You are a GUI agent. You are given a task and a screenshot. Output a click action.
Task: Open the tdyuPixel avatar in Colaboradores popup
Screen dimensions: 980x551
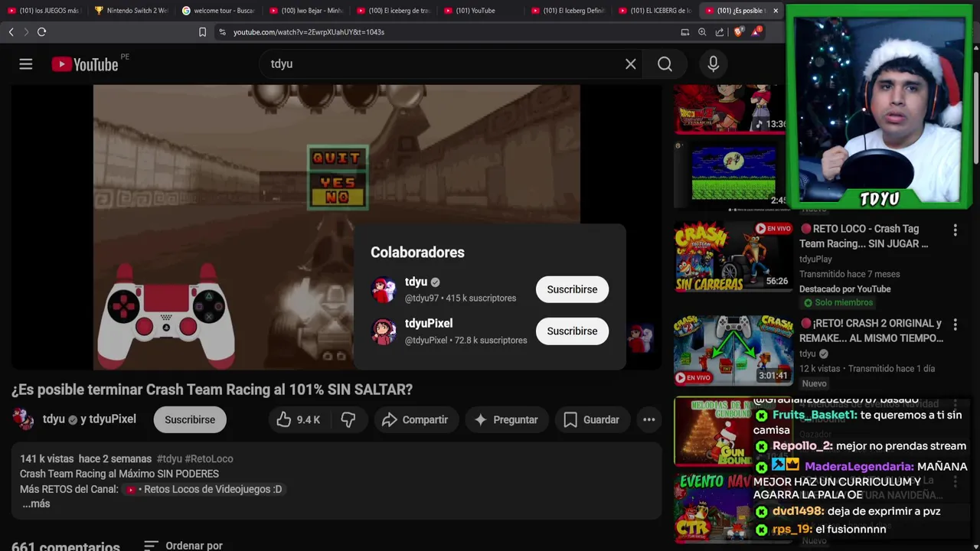(384, 331)
